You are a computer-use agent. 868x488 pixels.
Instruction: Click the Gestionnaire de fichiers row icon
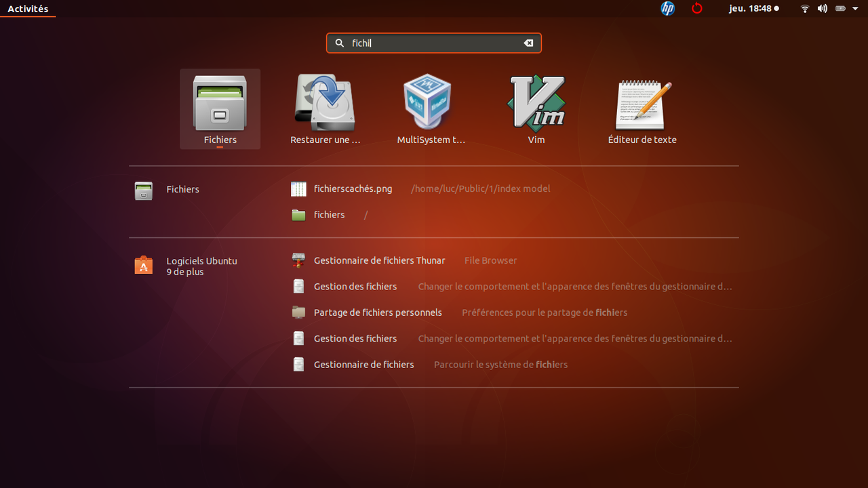pos(298,365)
